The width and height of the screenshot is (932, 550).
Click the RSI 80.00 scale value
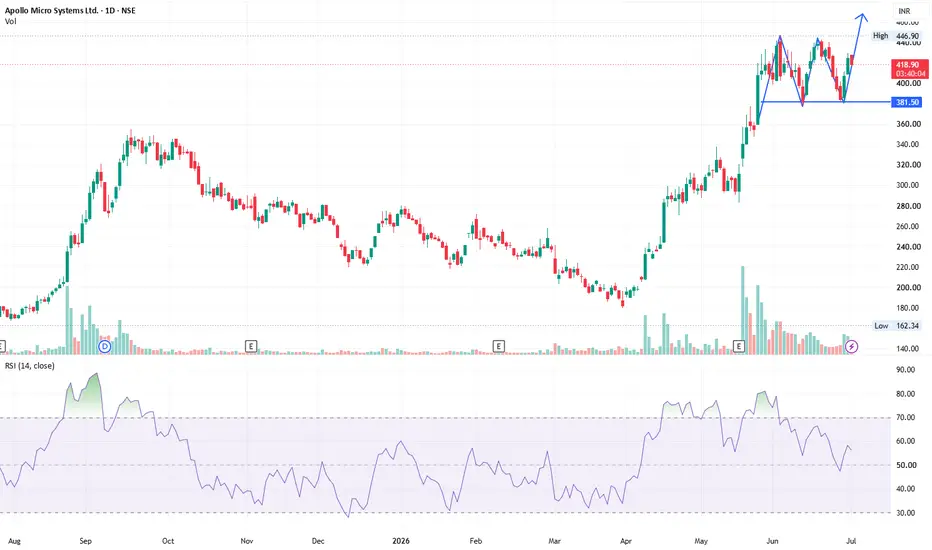tap(905, 394)
